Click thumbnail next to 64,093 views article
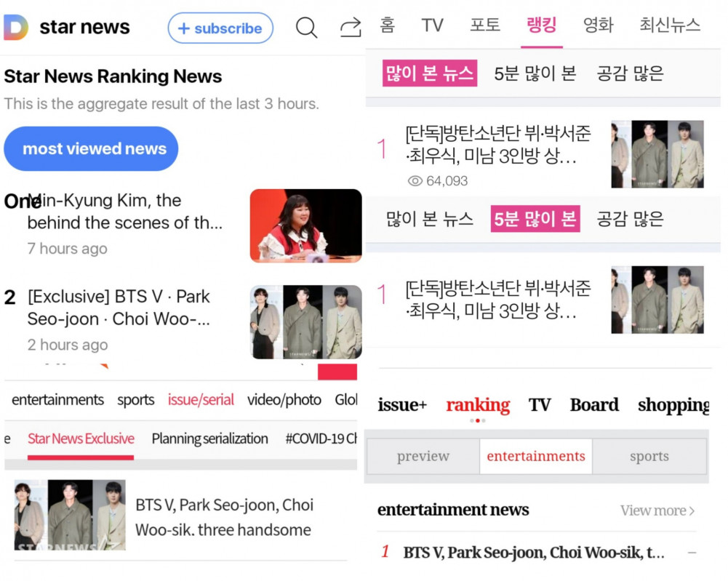Viewport: 728px width, 581px height. tap(657, 154)
